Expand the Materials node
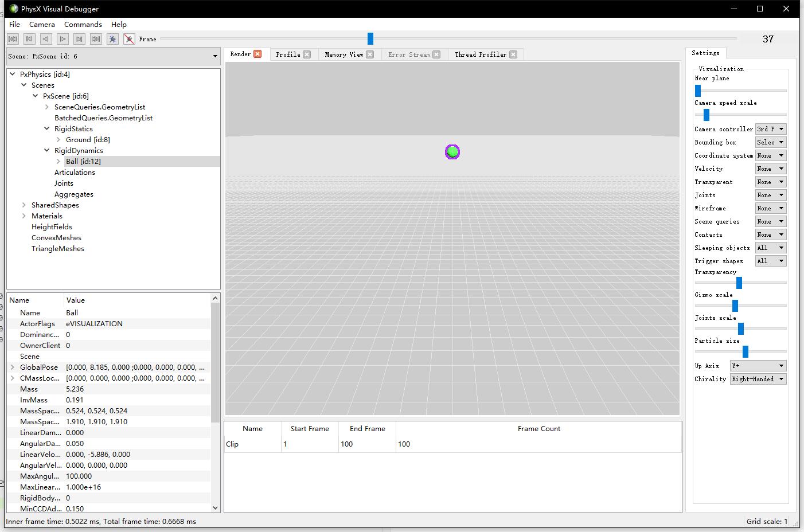The width and height of the screenshot is (804, 532). 24,216
